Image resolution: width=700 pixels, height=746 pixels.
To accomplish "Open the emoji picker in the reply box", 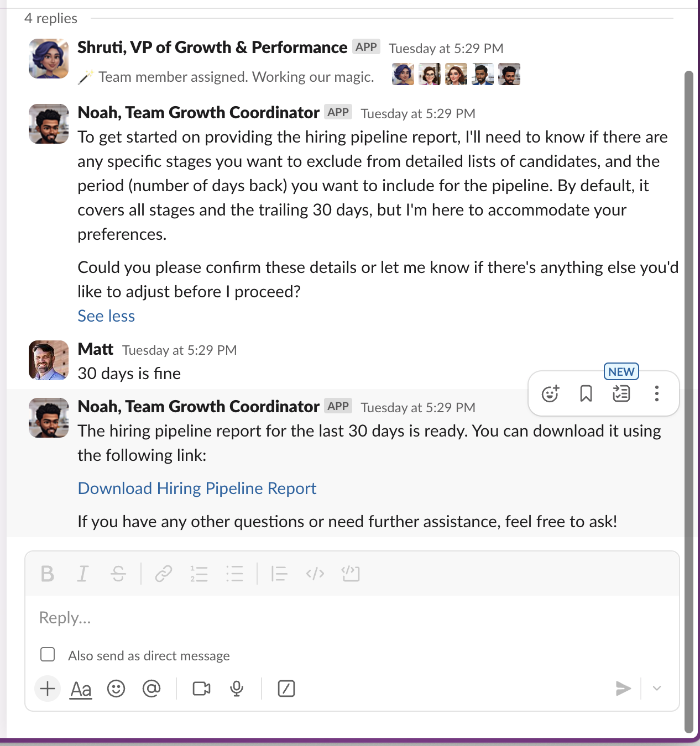I will (116, 689).
